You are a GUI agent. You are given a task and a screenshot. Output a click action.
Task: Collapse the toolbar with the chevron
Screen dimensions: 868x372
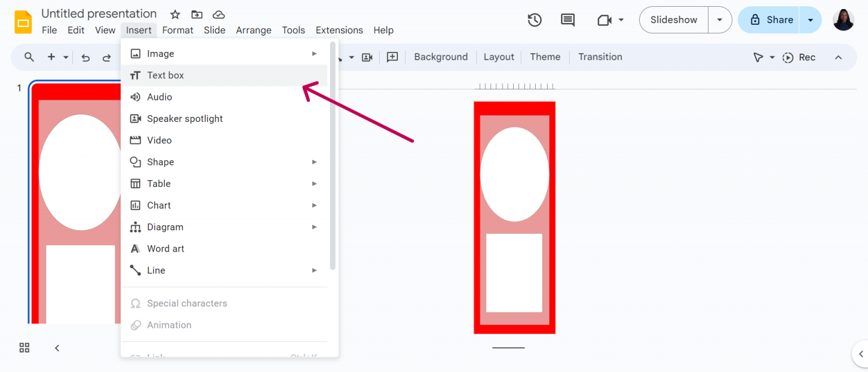point(839,57)
